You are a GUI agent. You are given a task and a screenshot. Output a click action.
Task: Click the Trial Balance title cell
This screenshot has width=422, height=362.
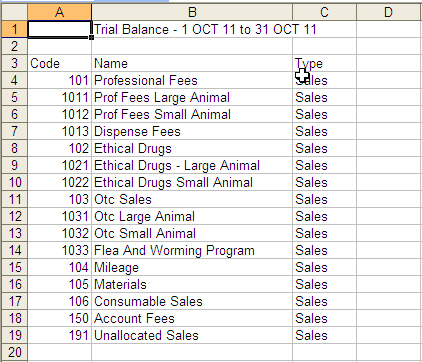point(192,29)
